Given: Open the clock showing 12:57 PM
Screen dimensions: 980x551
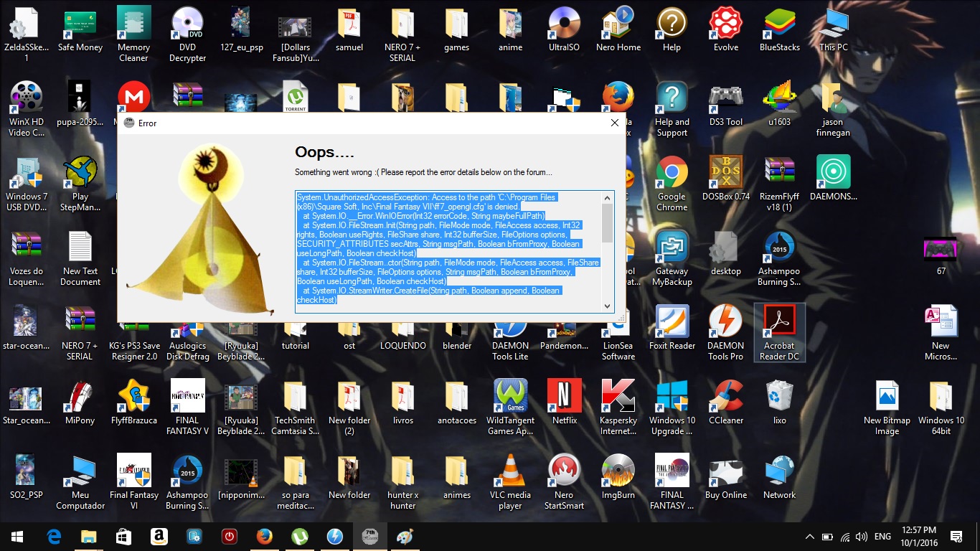Looking at the screenshot, I should [918, 537].
